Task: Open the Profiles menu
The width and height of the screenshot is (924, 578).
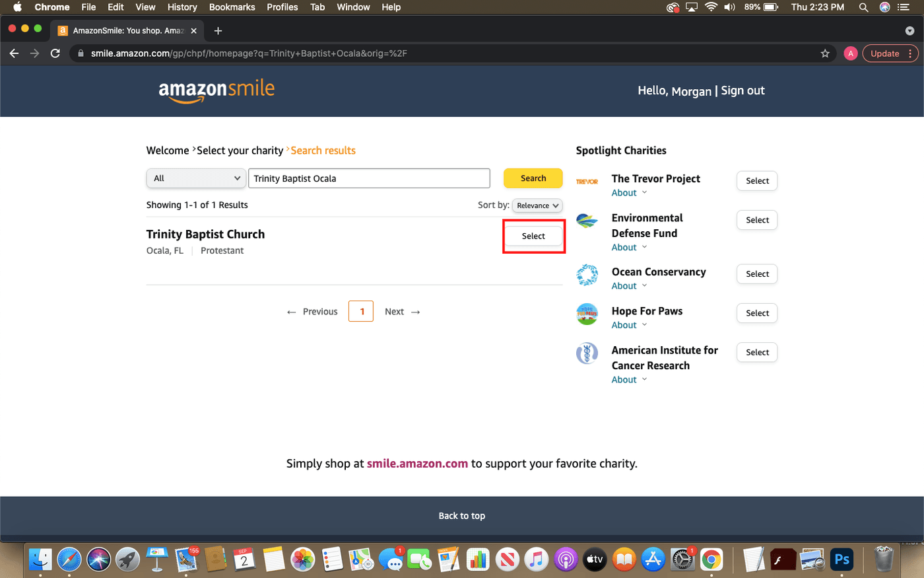Action: tap(282, 7)
